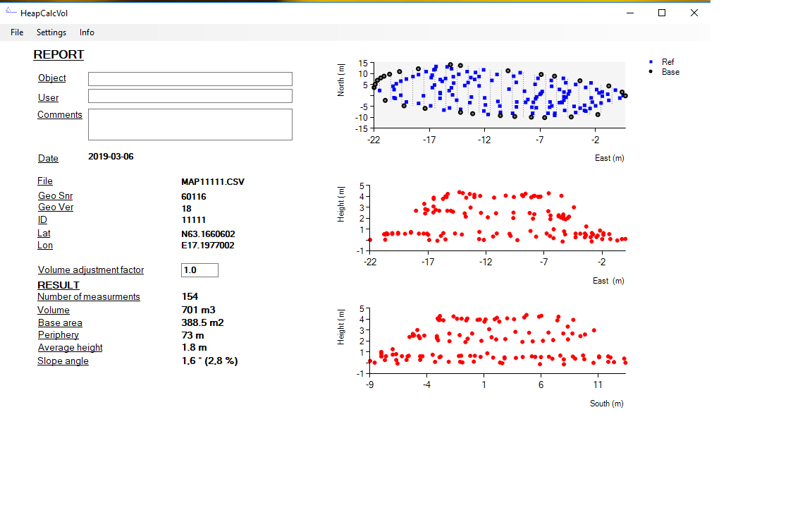Image resolution: width=812 pixels, height=508 pixels.
Task: Click the File label in the report
Action: (x=44, y=181)
